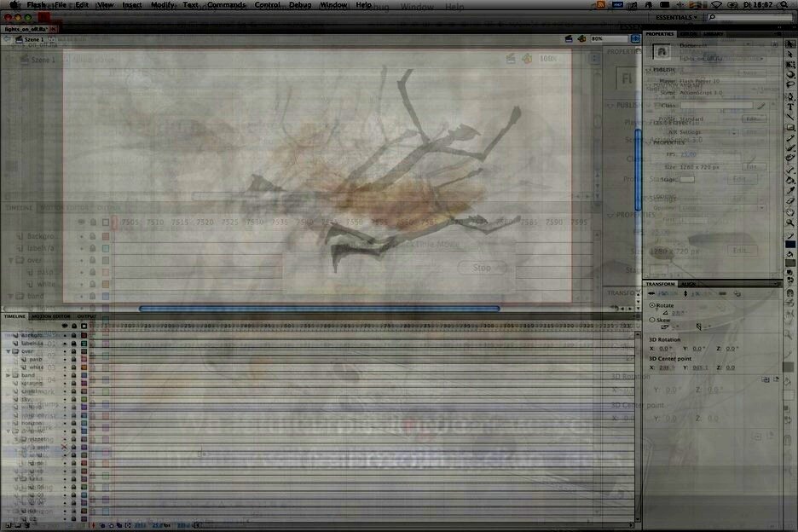
Task: Click Edit button next to AIR Settings
Action: tap(753, 132)
